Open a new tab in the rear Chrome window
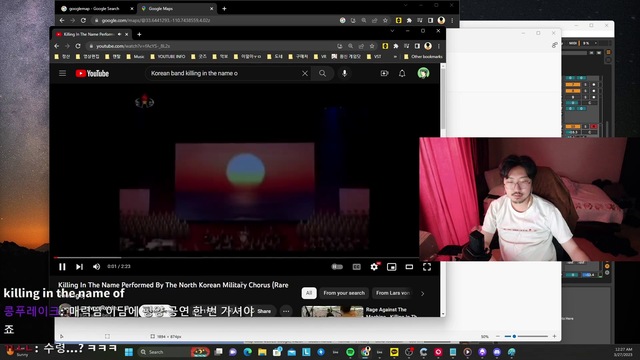This screenshot has height=360, width=640. [224, 9]
